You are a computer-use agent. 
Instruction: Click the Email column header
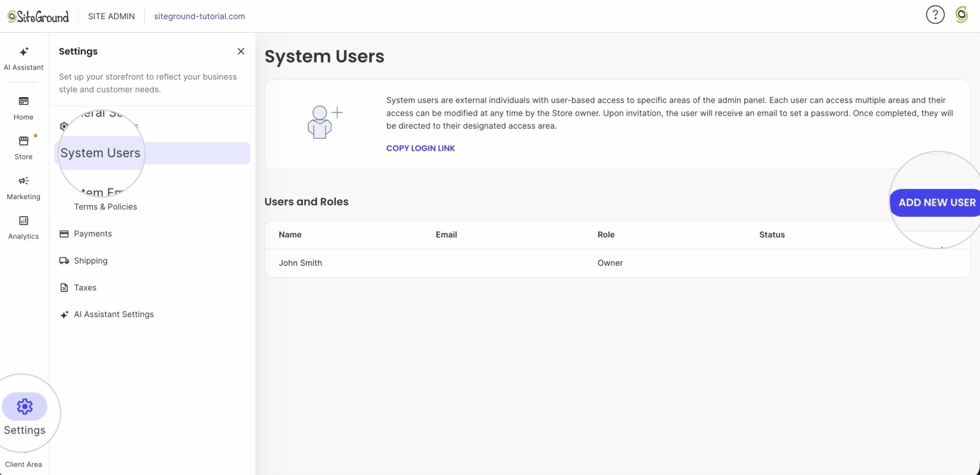[x=447, y=235]
